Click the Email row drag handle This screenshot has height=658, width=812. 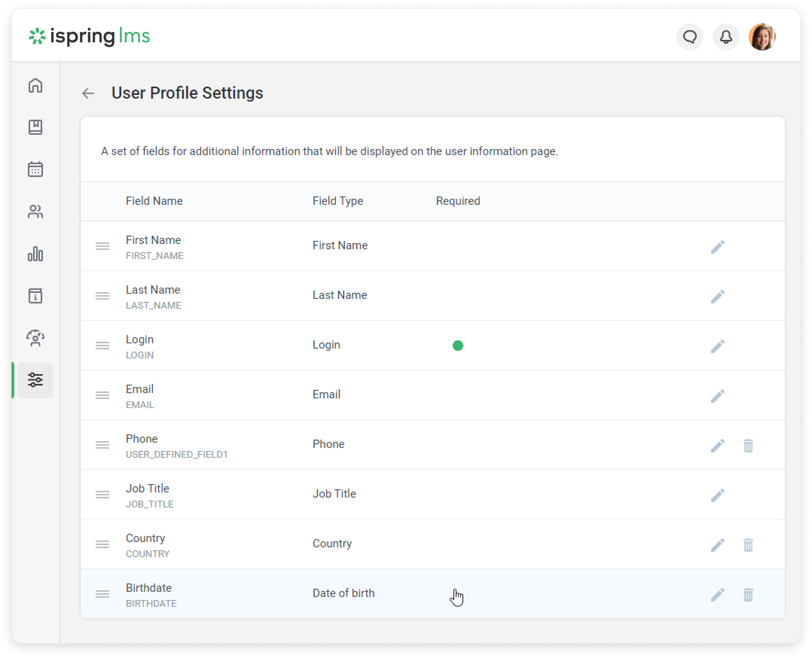[x=102, y=395]
